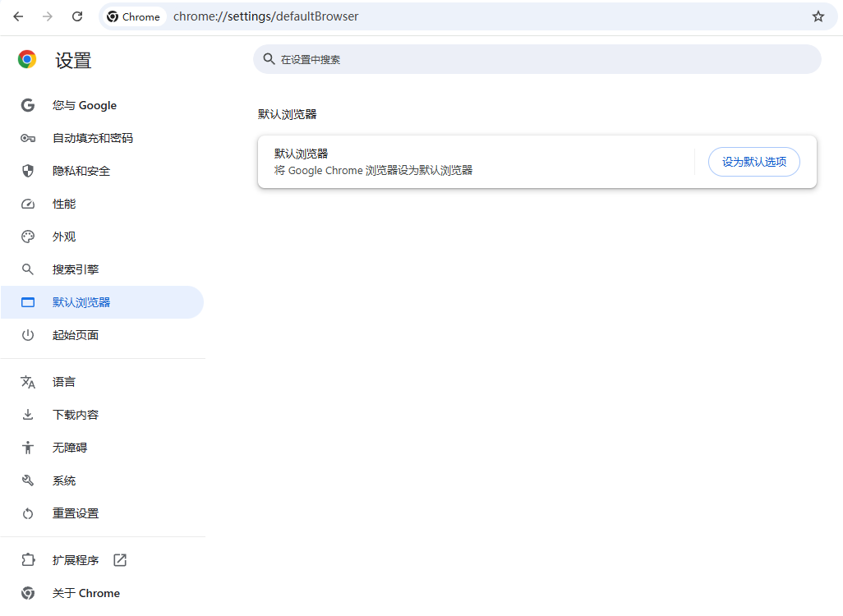The image size is (843, 616).
Task: Click the browser back arrow icon
Action: [18, 16]
